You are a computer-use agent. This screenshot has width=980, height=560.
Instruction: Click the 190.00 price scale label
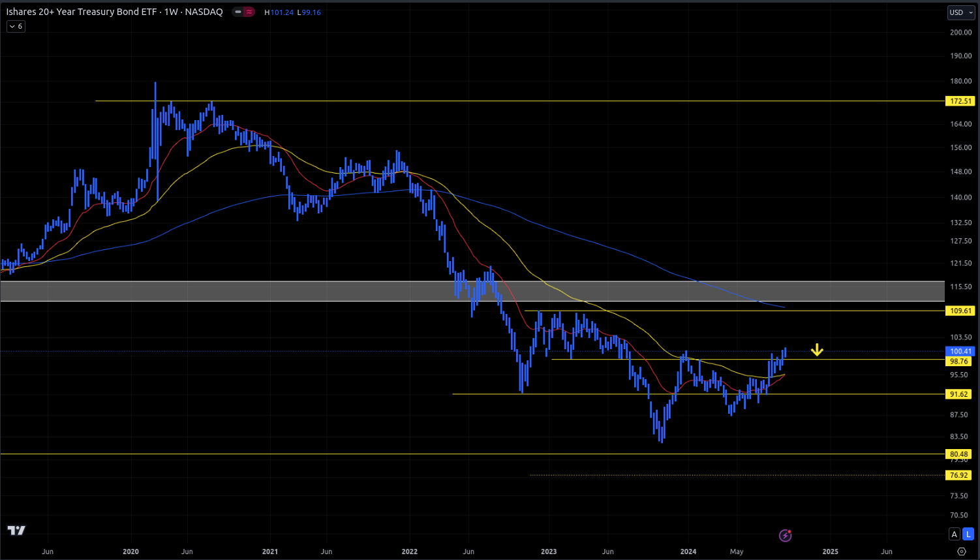click(x=961, y=55)
